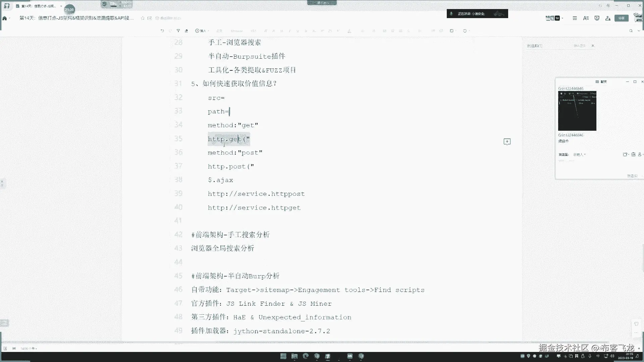Open the outline hamburger menu icon

575,18
